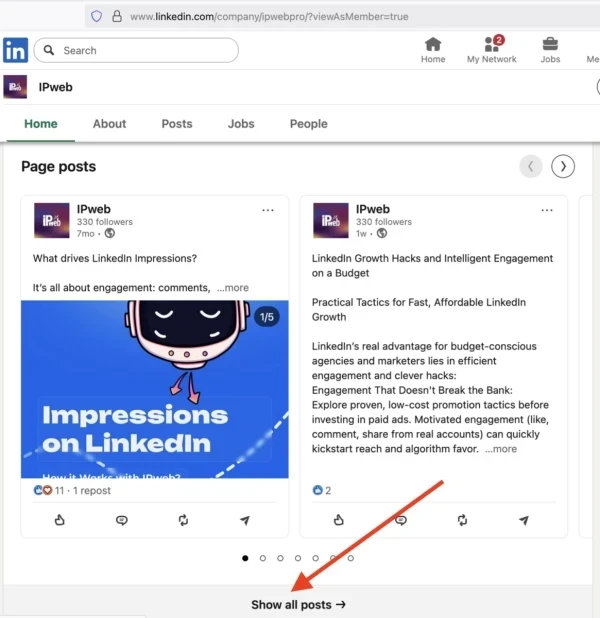Repost the LinkedIn Growth Hacks post
The height and width of the screenshot is (618, 600).
point(462,520)
